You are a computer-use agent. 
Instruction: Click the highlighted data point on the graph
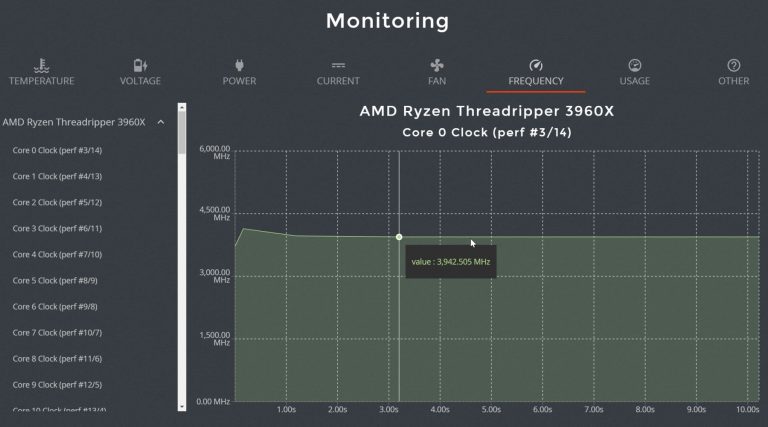pos(399,237)
